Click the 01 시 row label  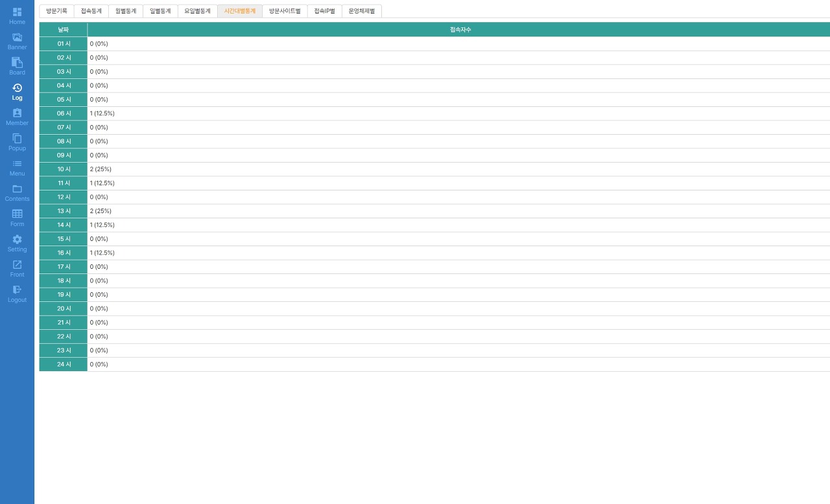tap(63, 43)
